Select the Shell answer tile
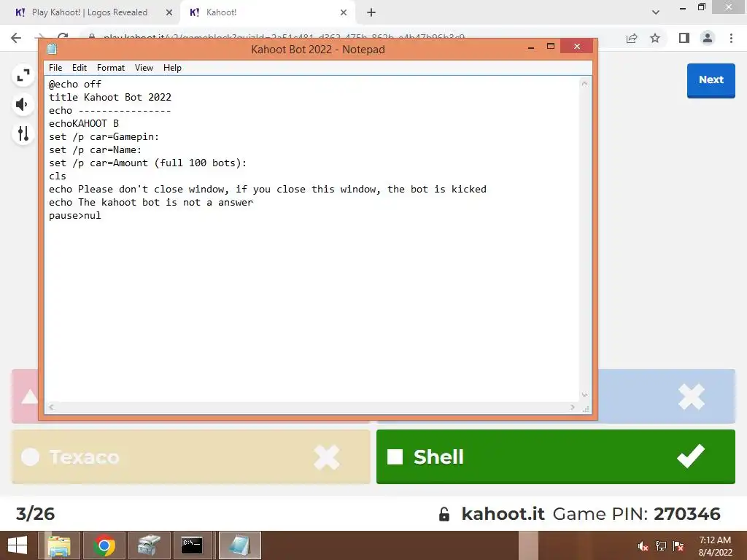Screen dimensions: 747x560 pos(555,456)
